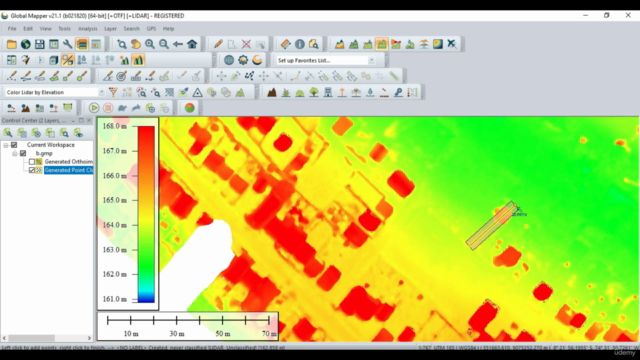The width and height of the screenshot is (640, 360).
Task: Click the globe online data icon
Action: tap(25, 44)
